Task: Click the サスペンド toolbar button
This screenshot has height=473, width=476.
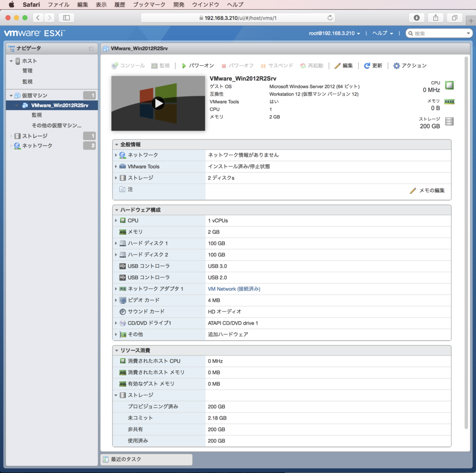Action: click(277, 66)
